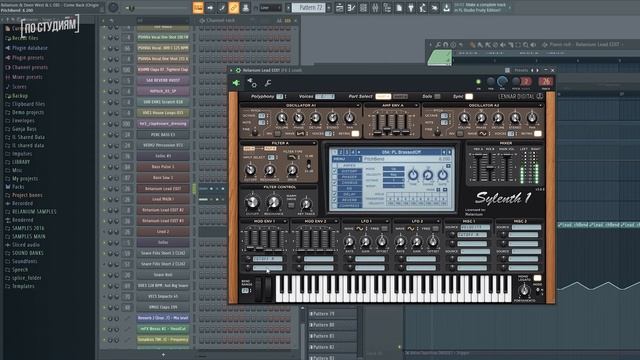Open Oscillator A2 section menu arrow
Image resolution: width=640 pixels, height=360 pixels.
click(540, 105)
